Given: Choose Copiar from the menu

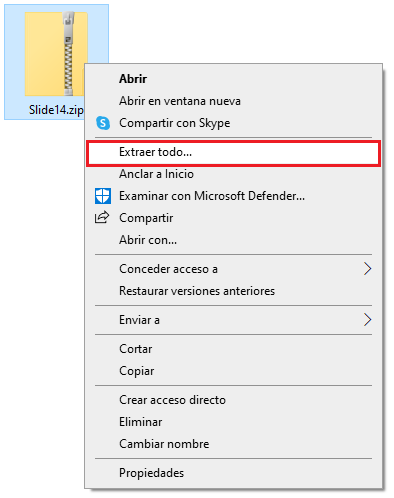Looking at the screenshot, I should click(x=233, y=371).
